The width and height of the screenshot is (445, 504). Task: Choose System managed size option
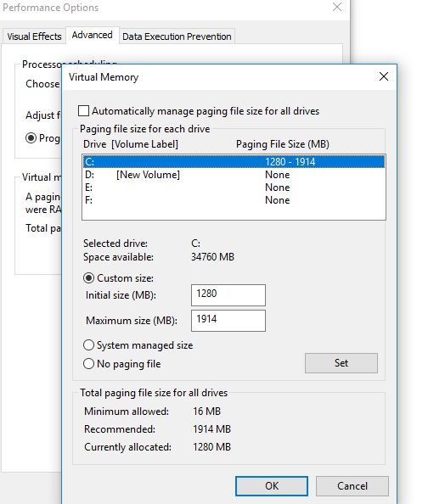88,345
